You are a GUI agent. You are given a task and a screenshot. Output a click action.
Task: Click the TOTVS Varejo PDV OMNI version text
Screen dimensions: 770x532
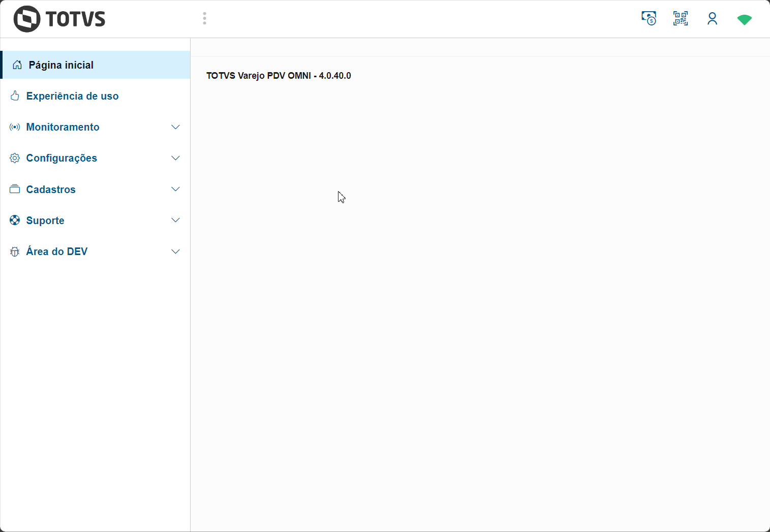pyautogui.click(x=279, y=76)
